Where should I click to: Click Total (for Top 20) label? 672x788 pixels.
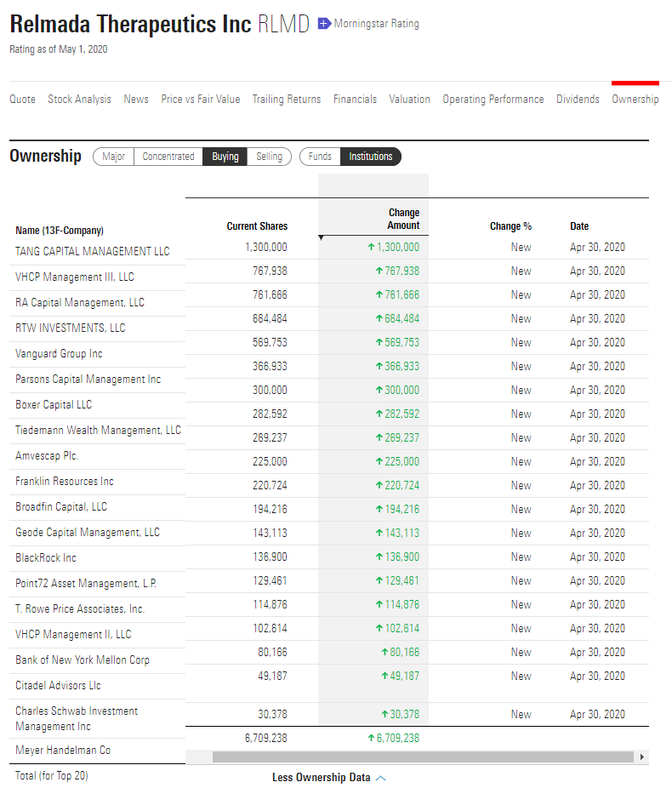click(52, 776)
